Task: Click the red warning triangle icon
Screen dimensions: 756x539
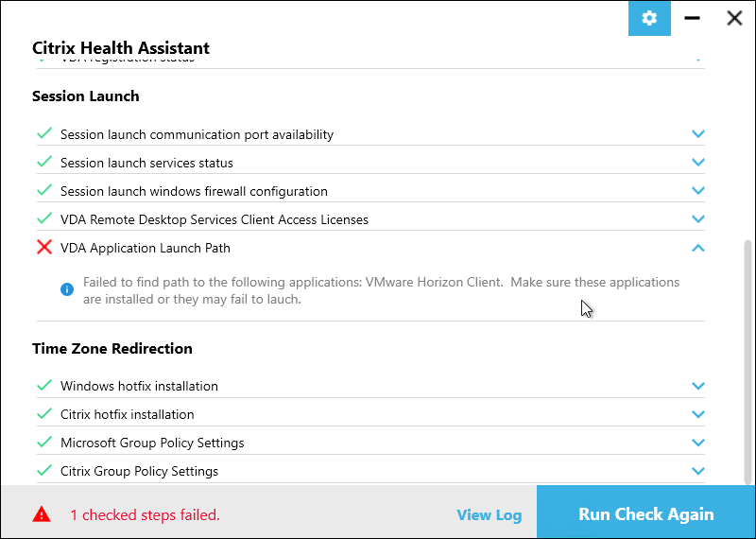Action: [x=42, y=514]
